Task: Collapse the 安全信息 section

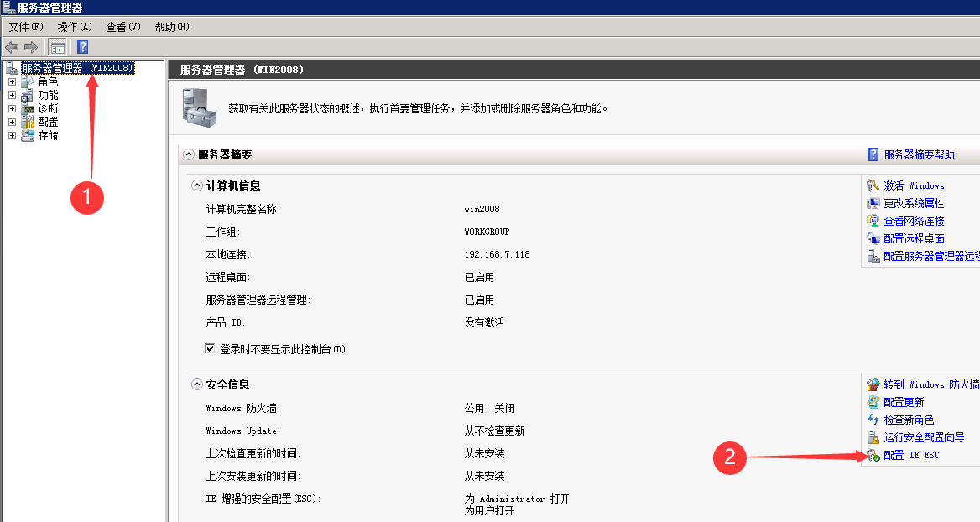Action: coord(196,384)
